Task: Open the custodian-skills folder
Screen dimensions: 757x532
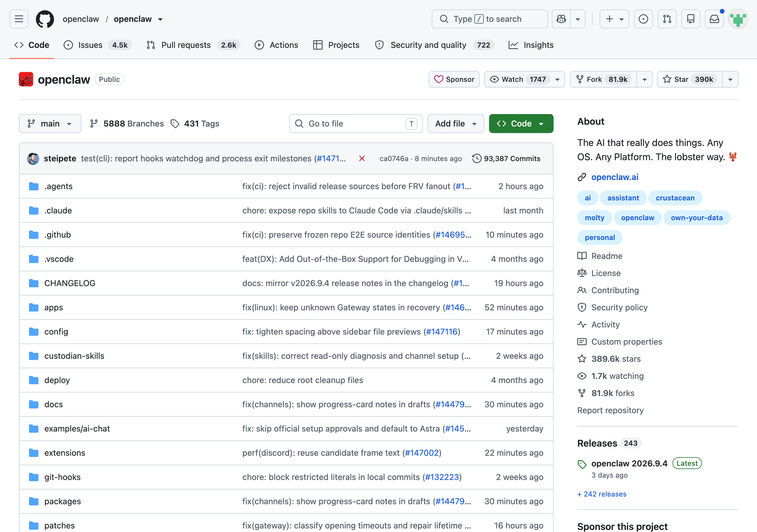Action: (x=74, y=356)
